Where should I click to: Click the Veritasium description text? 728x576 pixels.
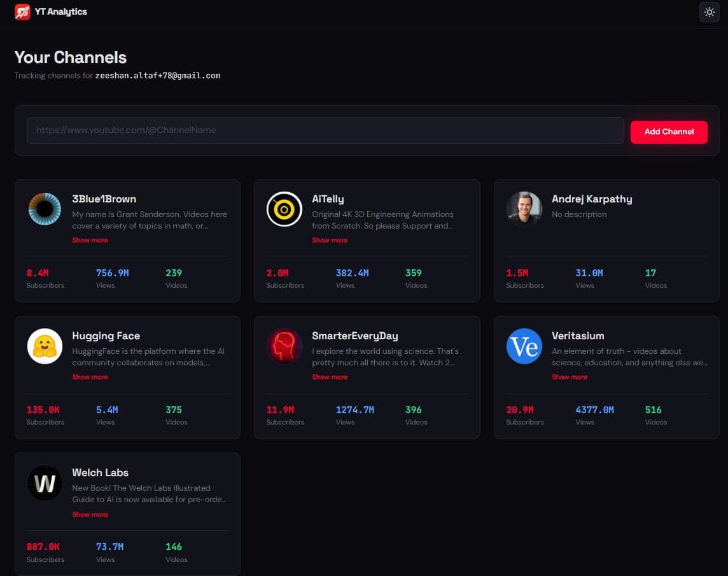point(629,357)
